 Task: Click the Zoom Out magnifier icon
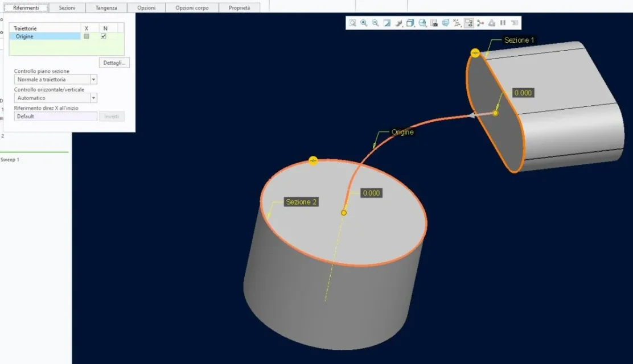point(375,23)
